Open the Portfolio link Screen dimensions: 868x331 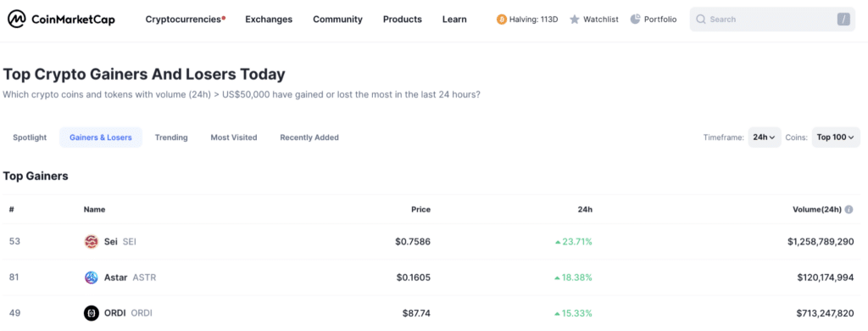659,20
